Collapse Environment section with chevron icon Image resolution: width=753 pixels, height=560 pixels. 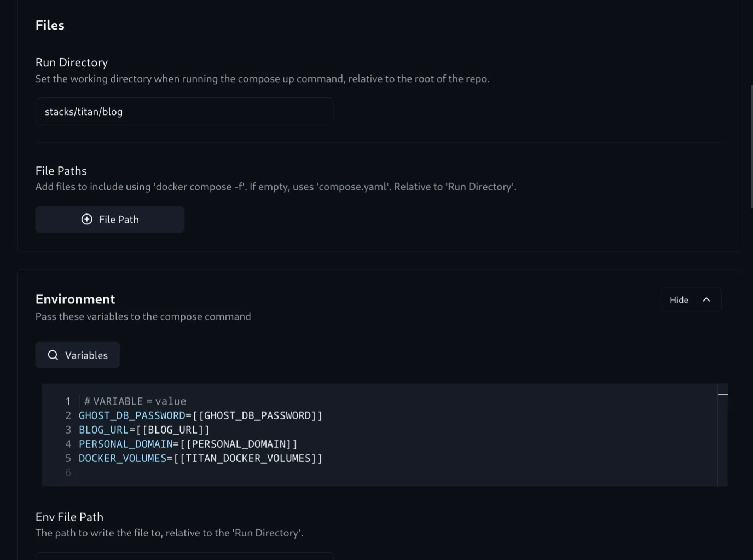point(706,300)
